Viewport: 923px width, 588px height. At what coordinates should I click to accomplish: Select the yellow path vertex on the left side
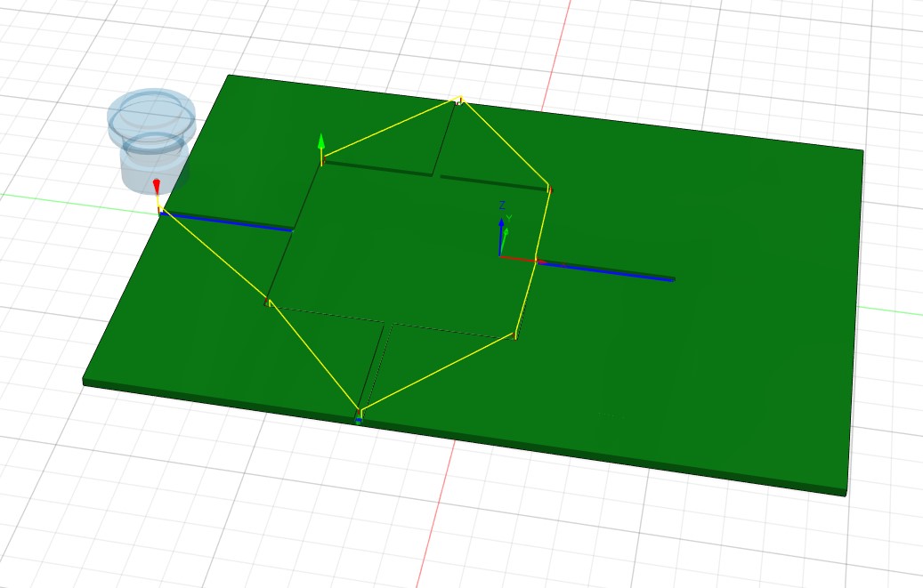click(267, 302)
